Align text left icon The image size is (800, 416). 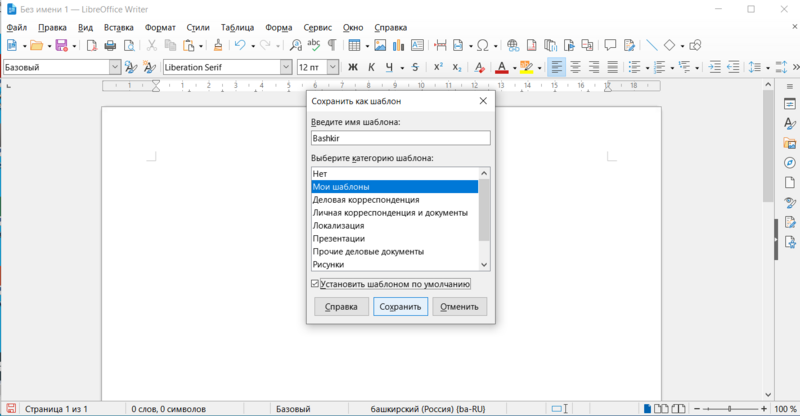(x=557, y=67)
